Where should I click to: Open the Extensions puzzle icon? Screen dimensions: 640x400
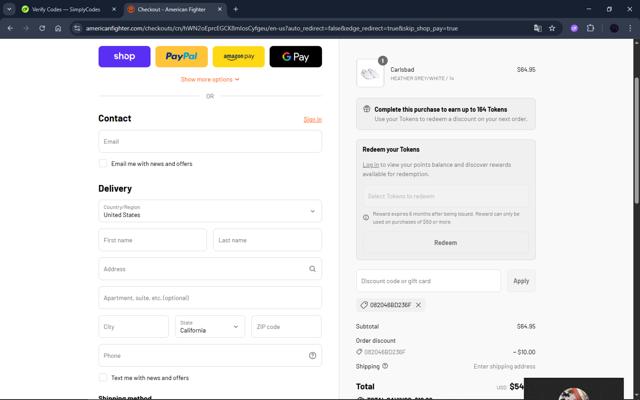(590, 28)
